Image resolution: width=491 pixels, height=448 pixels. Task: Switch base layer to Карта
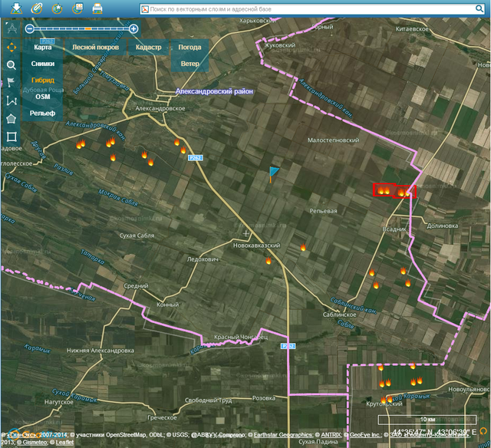point(43,48)
